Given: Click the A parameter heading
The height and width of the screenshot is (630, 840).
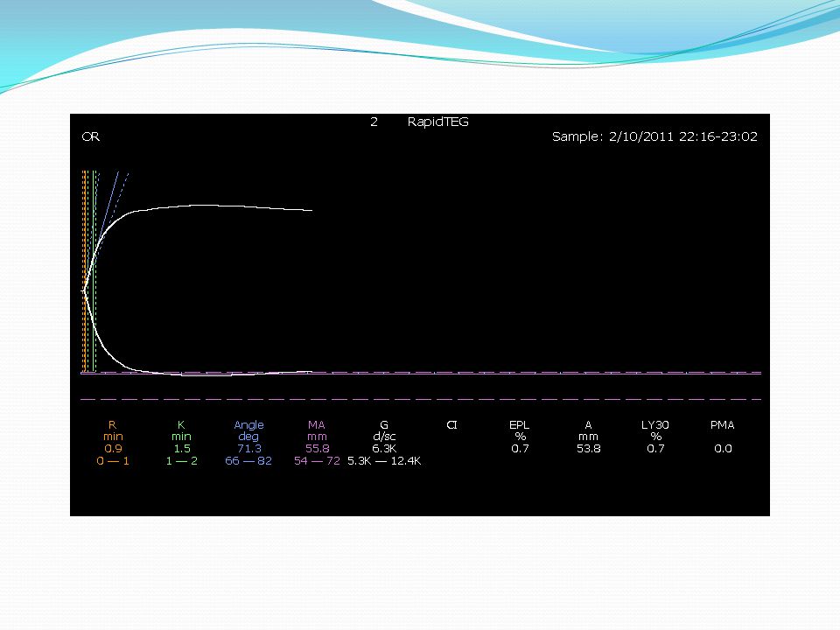Looking at the screenshot, I should point(588,425).
